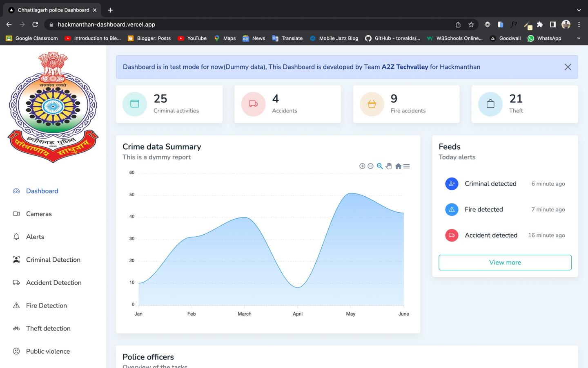588x368 pixels.
Task: Select chart panning hand tool
Action: click(x=389, y=166)
